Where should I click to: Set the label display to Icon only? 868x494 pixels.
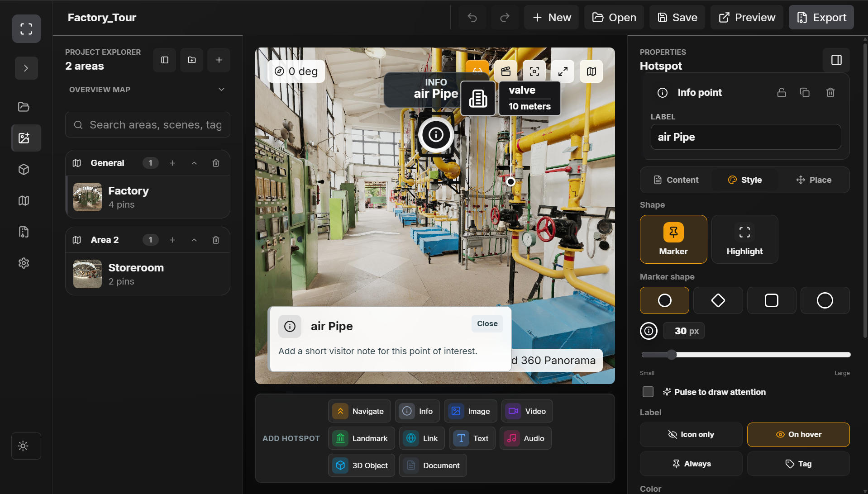coord(691,435)
